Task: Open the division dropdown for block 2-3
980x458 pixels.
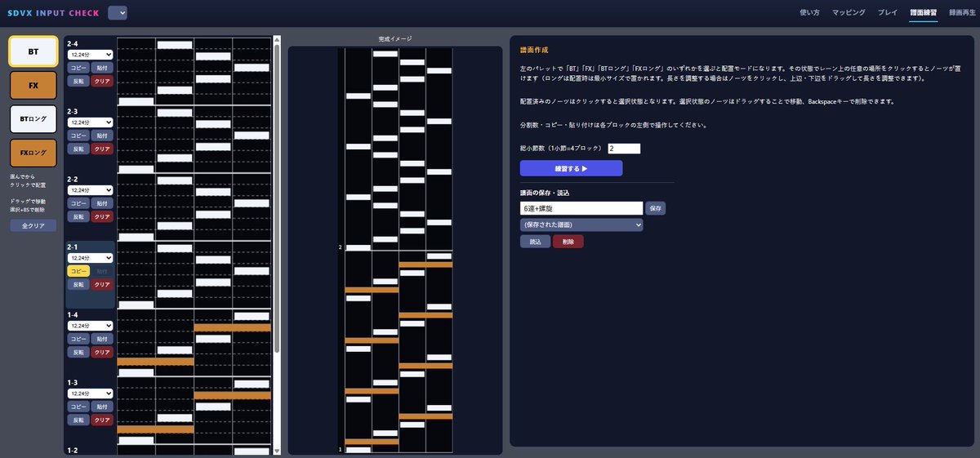Action: coord(90,122)
